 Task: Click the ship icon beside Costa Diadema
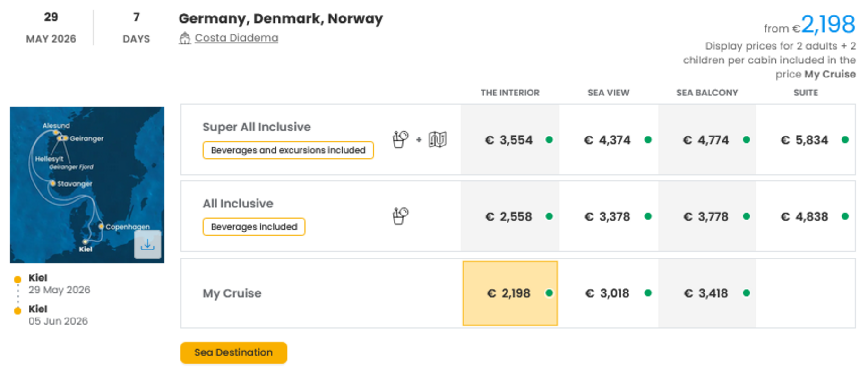185,38
